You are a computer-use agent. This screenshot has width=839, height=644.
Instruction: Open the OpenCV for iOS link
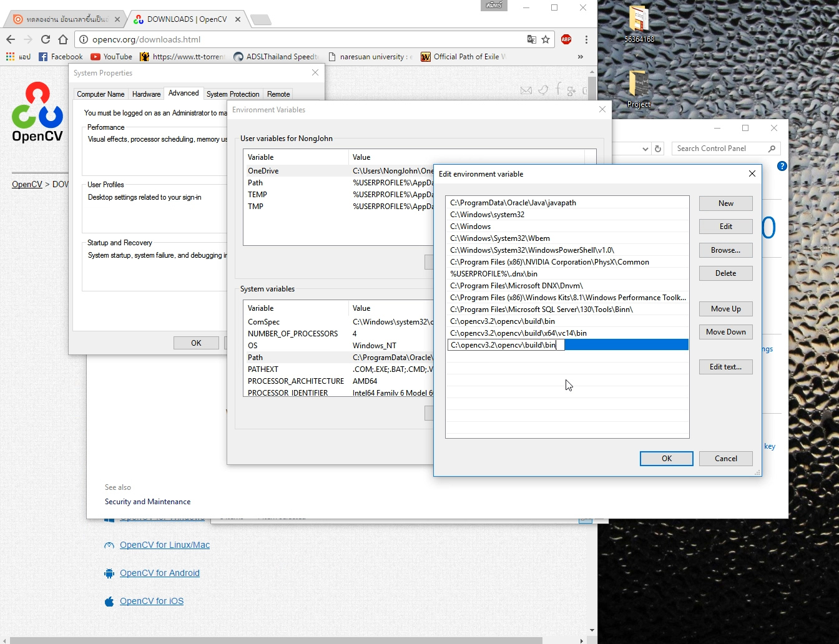pyautogui.click(x=151, y=601)
